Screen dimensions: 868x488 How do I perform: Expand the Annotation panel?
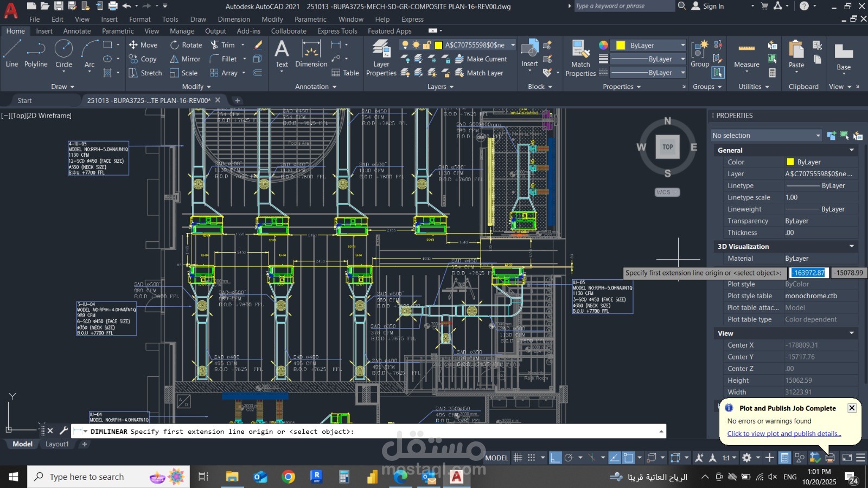click(x=316, y=87)
